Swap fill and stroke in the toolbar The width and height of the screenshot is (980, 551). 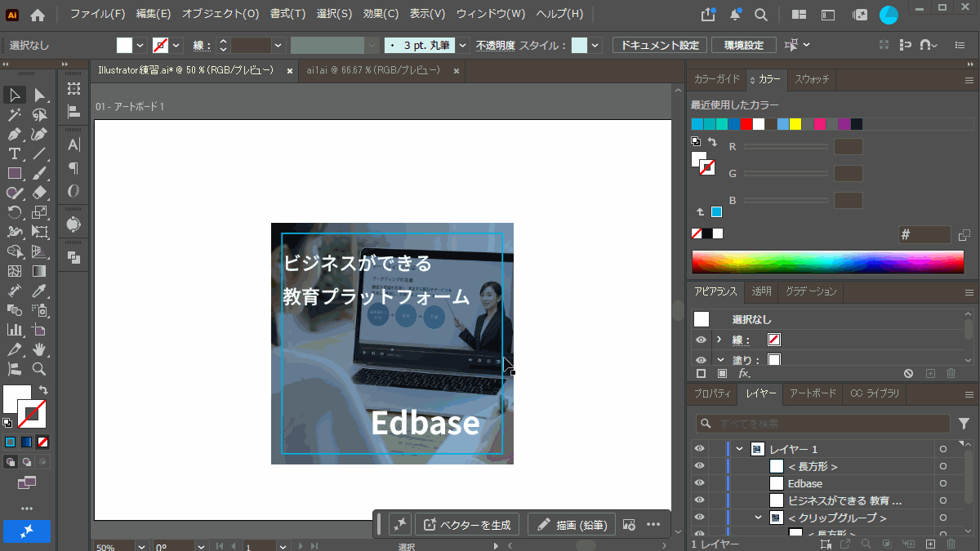pyautogui.click(x=43, y=390)
